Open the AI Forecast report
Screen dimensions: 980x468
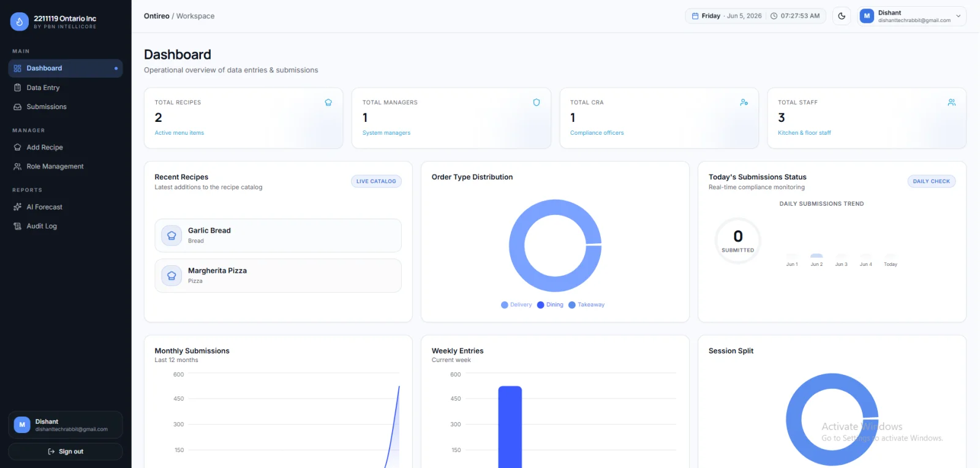coord(66,207)
